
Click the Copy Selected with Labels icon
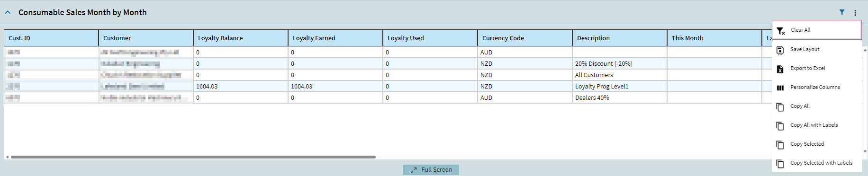780,164
